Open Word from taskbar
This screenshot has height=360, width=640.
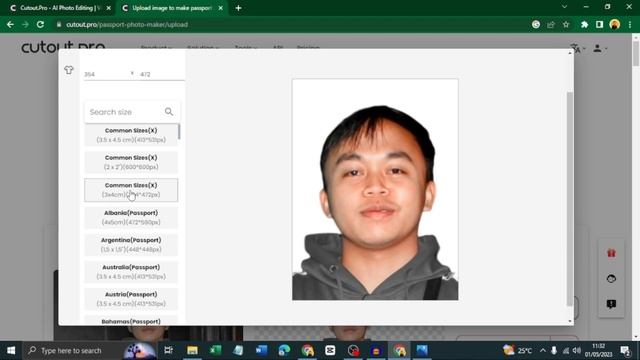261,351
